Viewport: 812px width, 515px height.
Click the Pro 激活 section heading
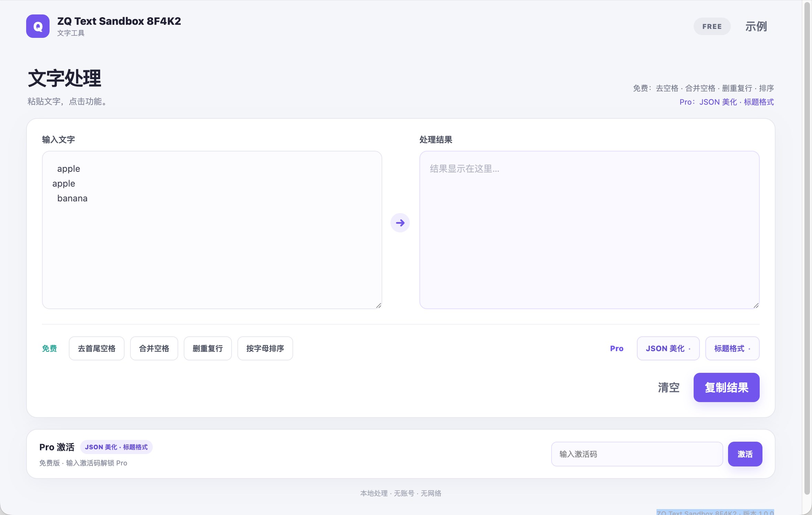click(57, 447)
